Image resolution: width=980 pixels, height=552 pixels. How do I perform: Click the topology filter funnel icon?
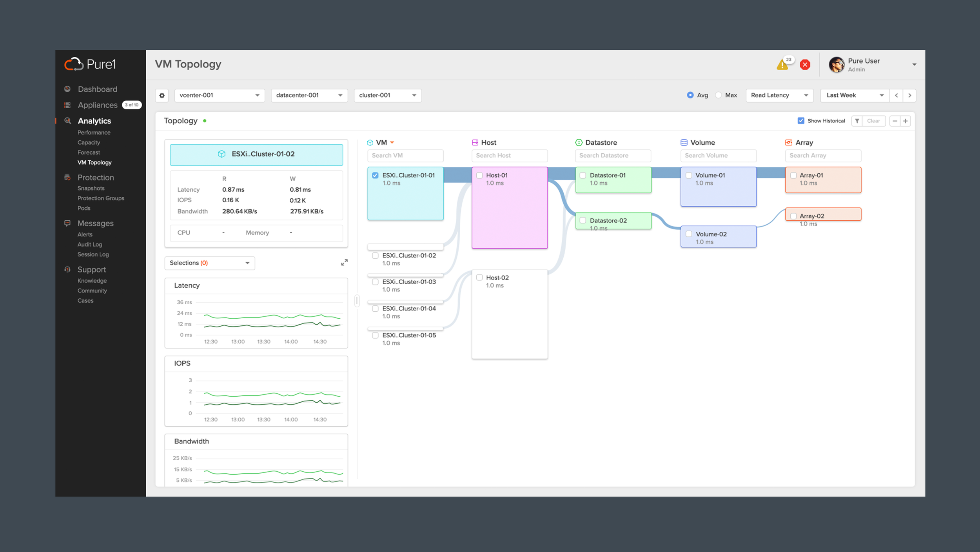click(x=857, y=121)
